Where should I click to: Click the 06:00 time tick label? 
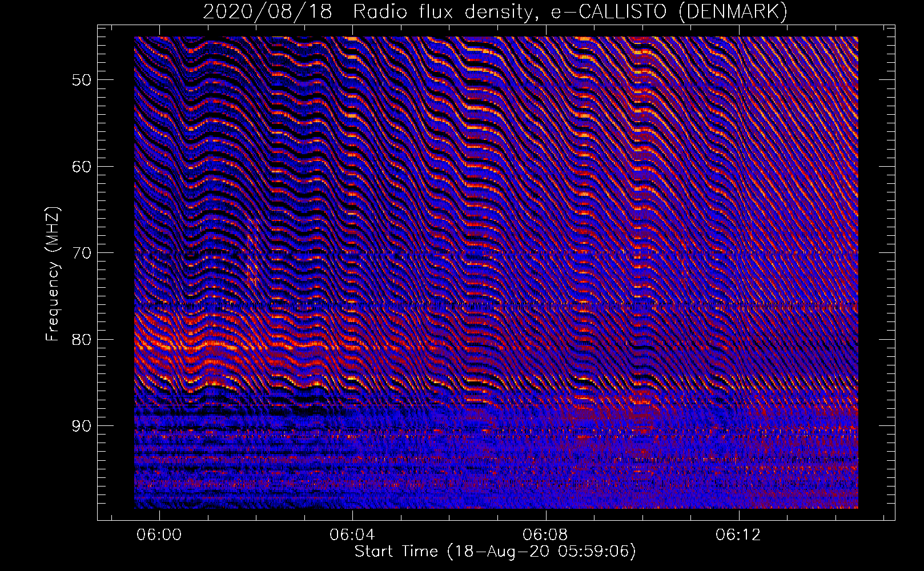click(x=159, y=534)
